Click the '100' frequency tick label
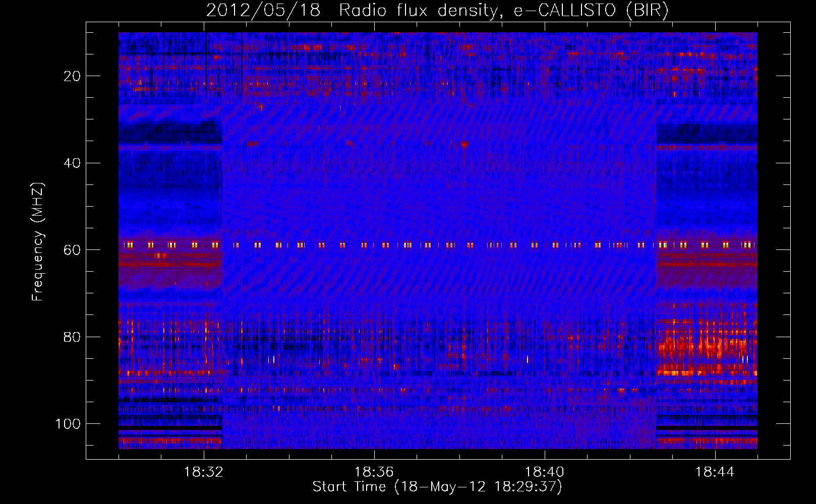Image resolution: width=816 pixels, height=504 pixels. pos(68,424)
